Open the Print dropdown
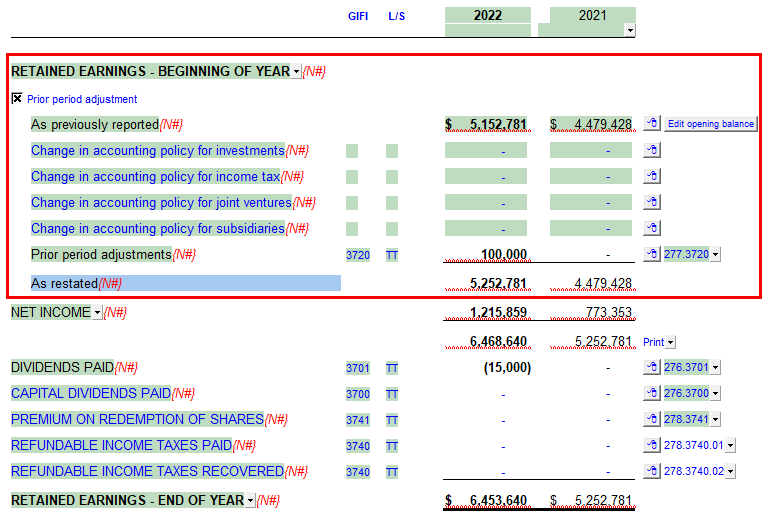Screen dimensions: 769x517 [x=670, y=343]
